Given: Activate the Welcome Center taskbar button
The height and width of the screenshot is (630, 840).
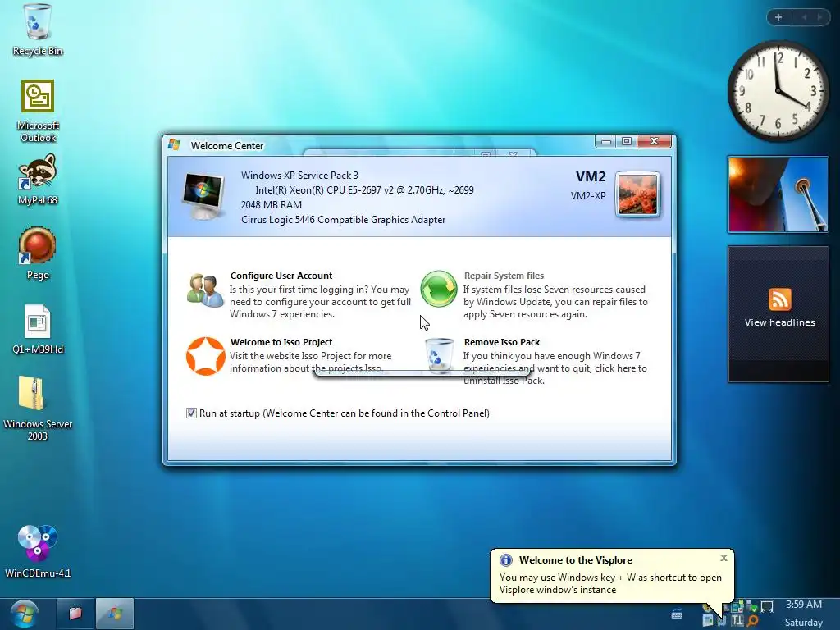Looking at the screenshot, I should pyautogui.click(x=115, y=614).
